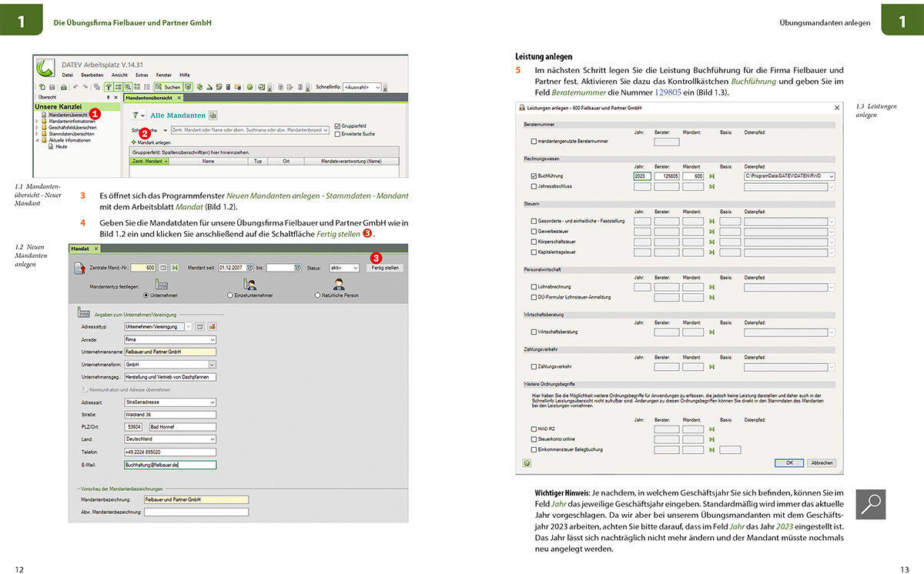
Task: Click the person icon above Natürliche Person
Action: click(339, 284)
